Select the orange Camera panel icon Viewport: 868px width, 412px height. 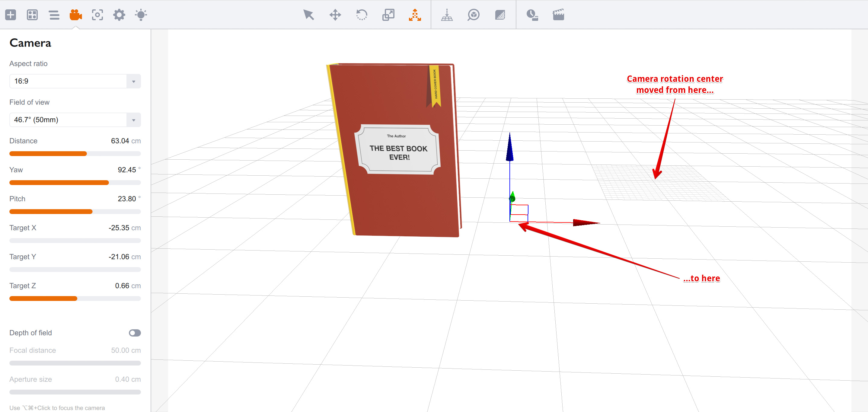(x=76, y=15)
